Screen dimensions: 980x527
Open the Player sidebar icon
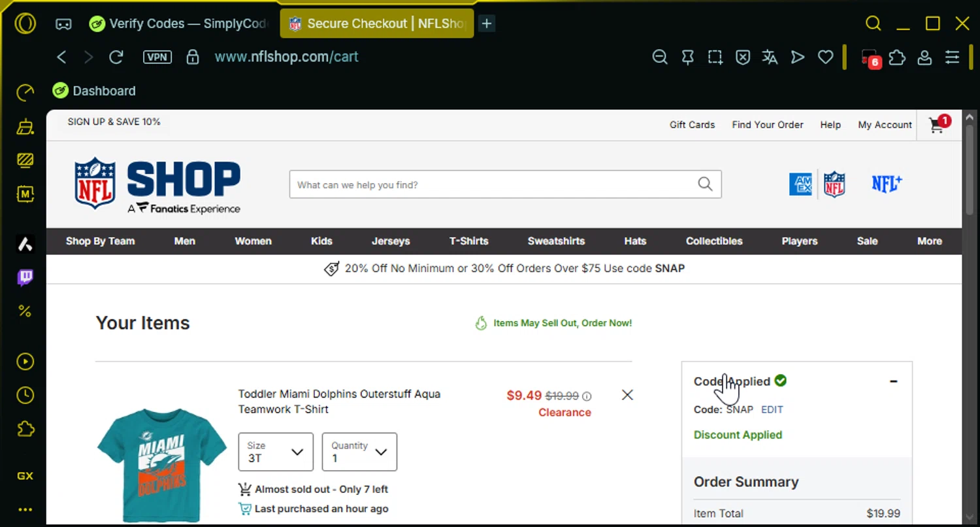25,362
